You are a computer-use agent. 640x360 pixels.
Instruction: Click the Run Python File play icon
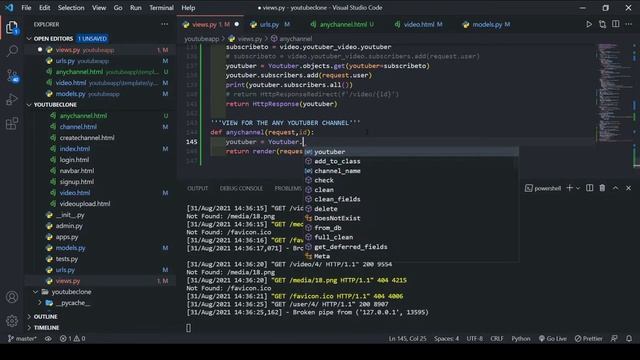click(589, 24)
